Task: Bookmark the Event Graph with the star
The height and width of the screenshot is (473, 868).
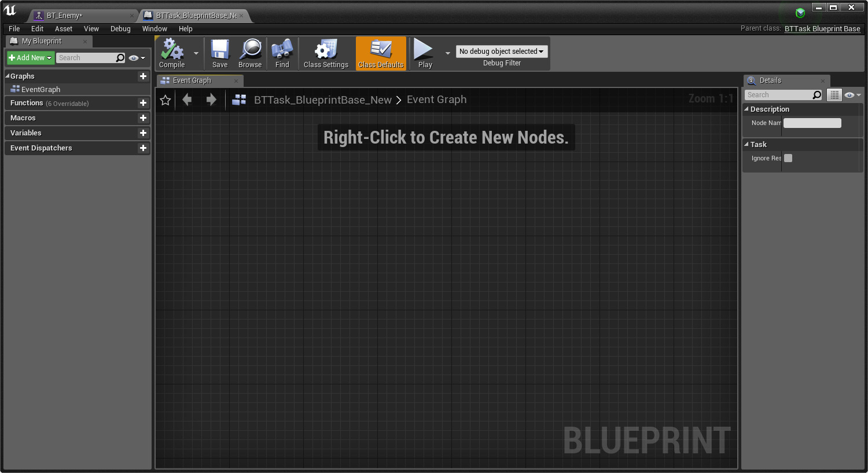Action: point(165,100)
